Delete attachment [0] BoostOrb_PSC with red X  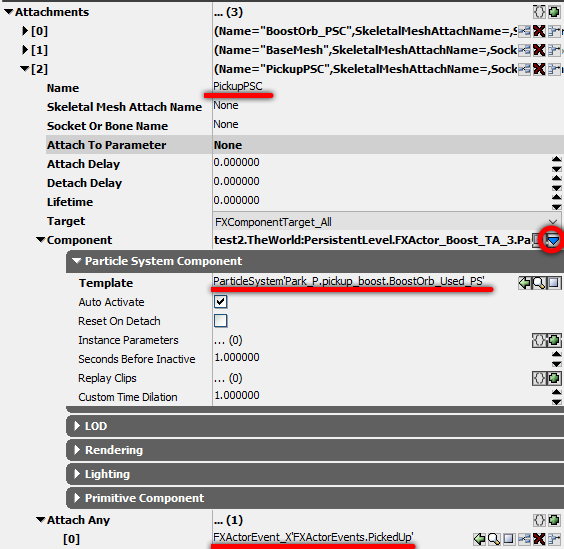point(539,31)
